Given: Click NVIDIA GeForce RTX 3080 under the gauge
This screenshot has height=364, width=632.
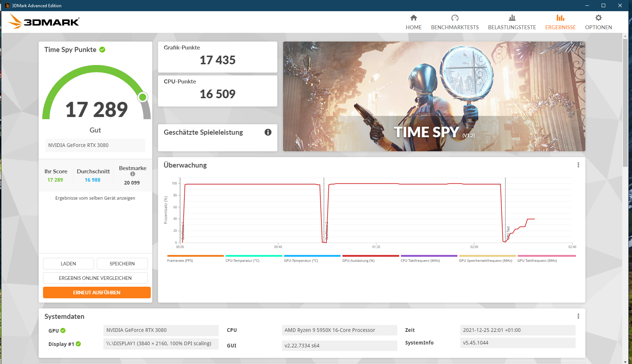Looking at the screenshot, I should (95, 145).
